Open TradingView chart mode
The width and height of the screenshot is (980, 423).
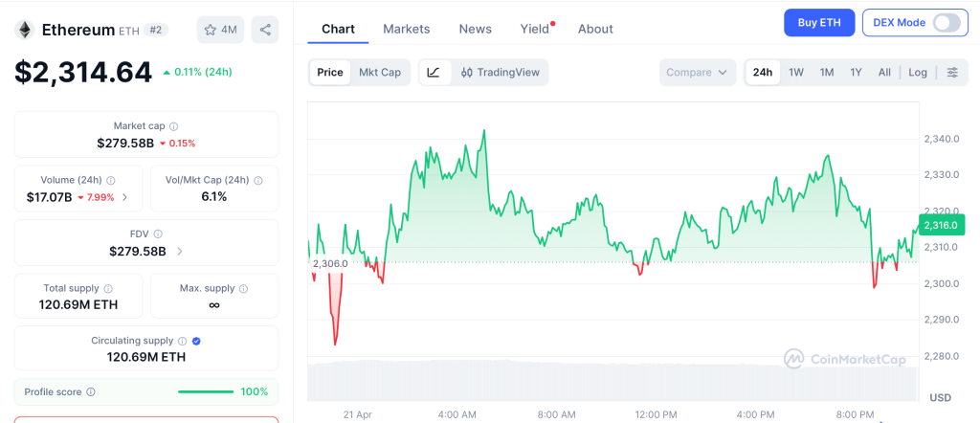click(x=499, y=73)
